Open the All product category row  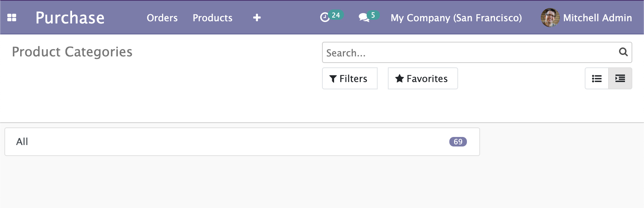pos(242,142)
